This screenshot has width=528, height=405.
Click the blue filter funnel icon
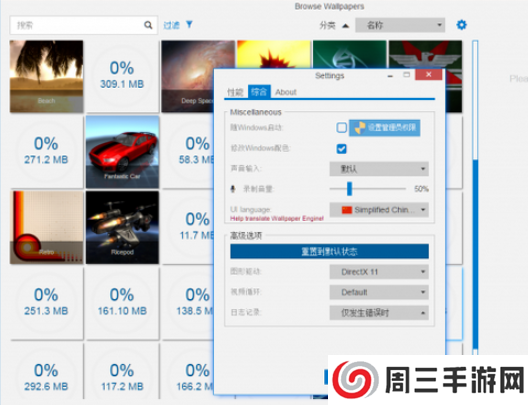(189, 25)
